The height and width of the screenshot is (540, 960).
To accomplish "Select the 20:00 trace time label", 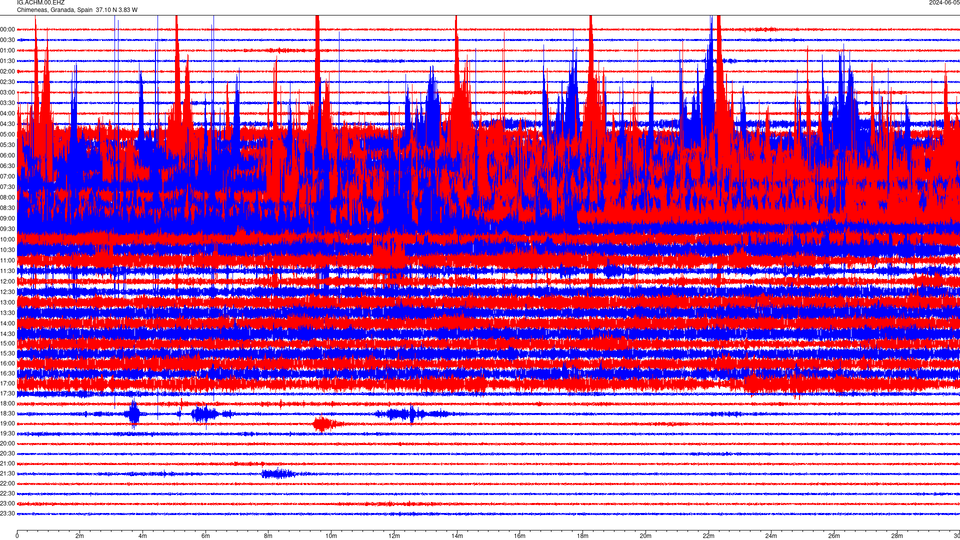I will tap(8, 443).
